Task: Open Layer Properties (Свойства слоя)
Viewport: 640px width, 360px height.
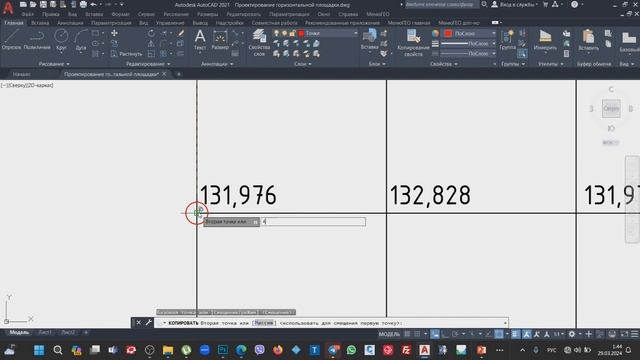Action: point(259,42)
